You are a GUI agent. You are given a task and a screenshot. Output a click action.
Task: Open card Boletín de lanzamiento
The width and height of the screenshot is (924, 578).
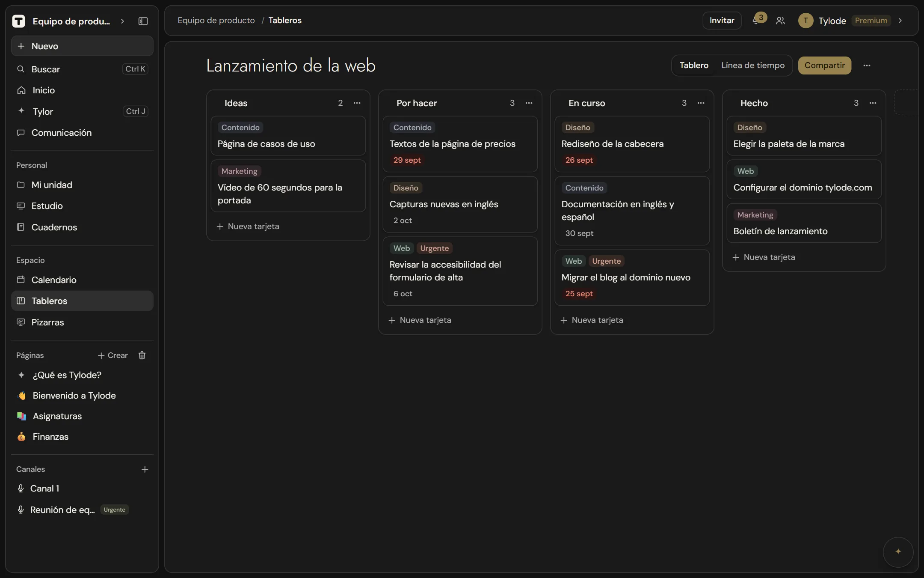pyautogui.click(x=804, y=223)
